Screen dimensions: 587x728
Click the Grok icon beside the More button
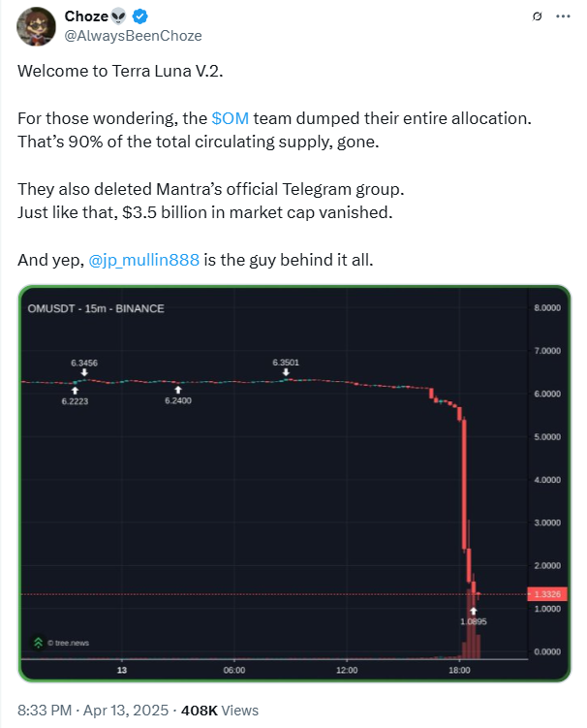[x=538, y=16]
